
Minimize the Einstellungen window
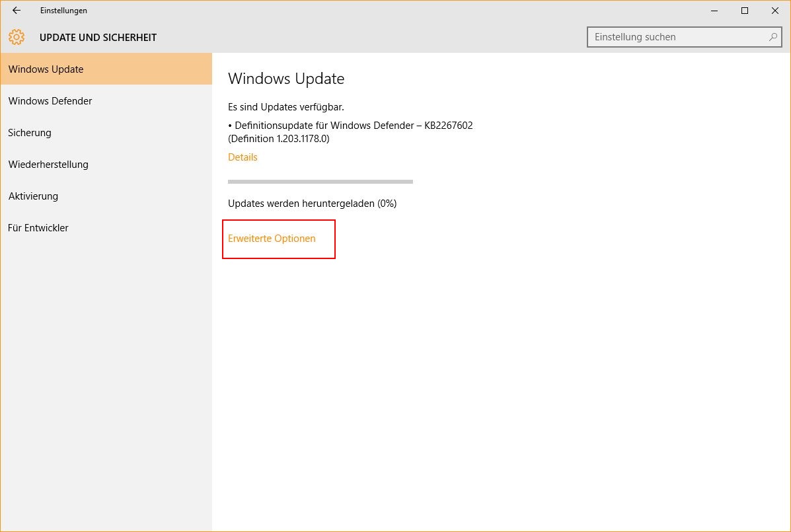click(x=714, y=11)
